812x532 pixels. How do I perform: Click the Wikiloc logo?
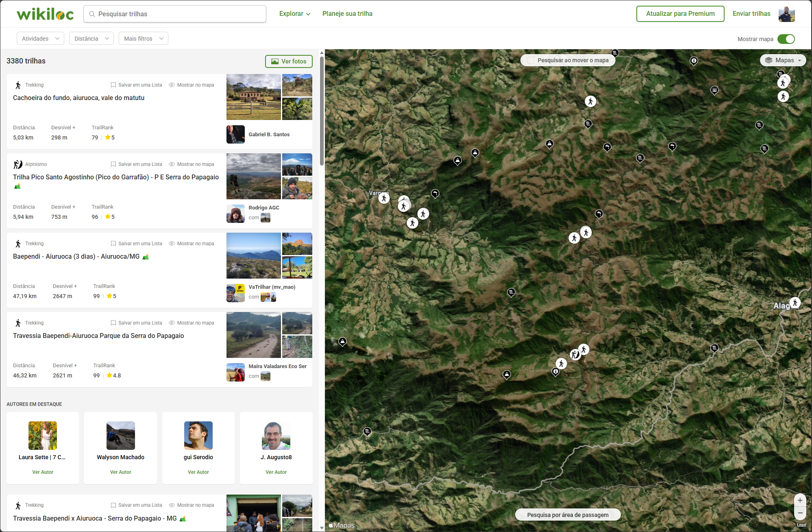tap(45, 14)
